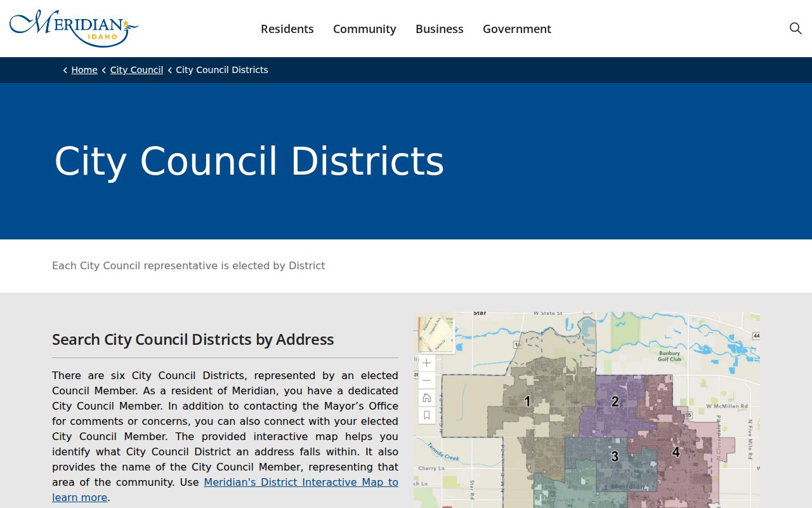The image size is (812, 508).
Task: Reset map to home extent
Action: coord(427,398)
